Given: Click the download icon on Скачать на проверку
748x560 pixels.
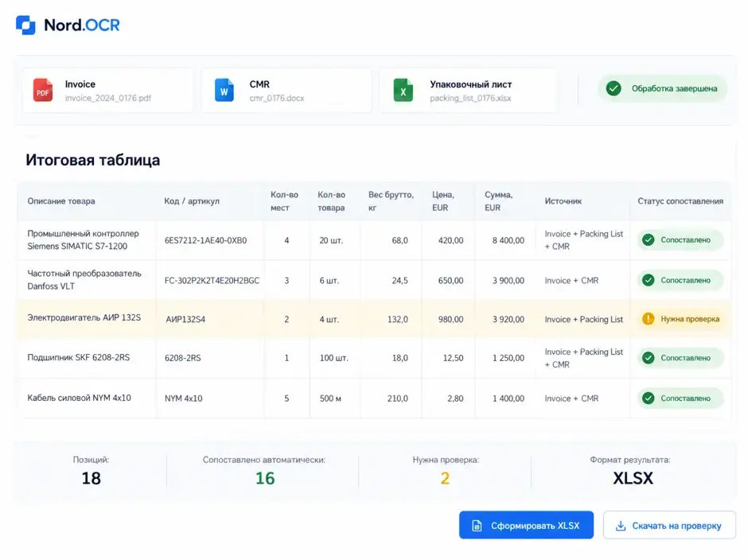Looking at the screenshot, I should 620,526.
